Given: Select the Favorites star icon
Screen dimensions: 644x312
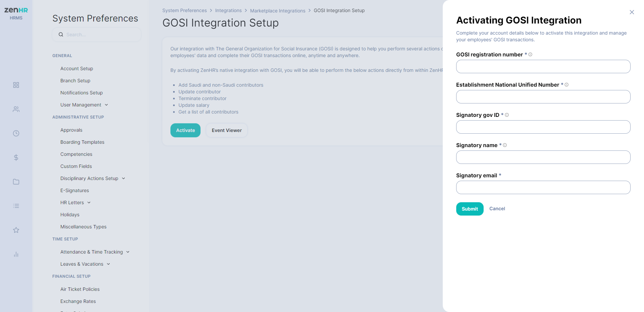Looking at the screenshot, I should pyautogui.click(x=16, y=230).
